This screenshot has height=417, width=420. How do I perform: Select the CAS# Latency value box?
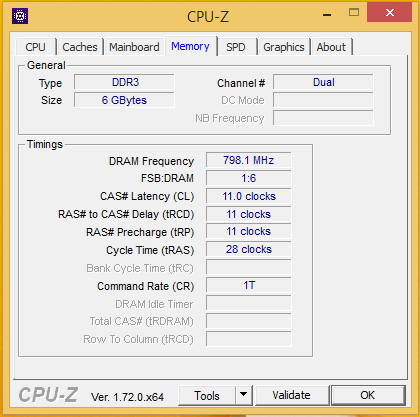[249, 196]
